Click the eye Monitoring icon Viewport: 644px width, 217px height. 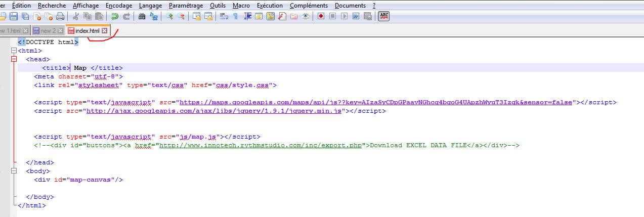[x=306, y=17]
